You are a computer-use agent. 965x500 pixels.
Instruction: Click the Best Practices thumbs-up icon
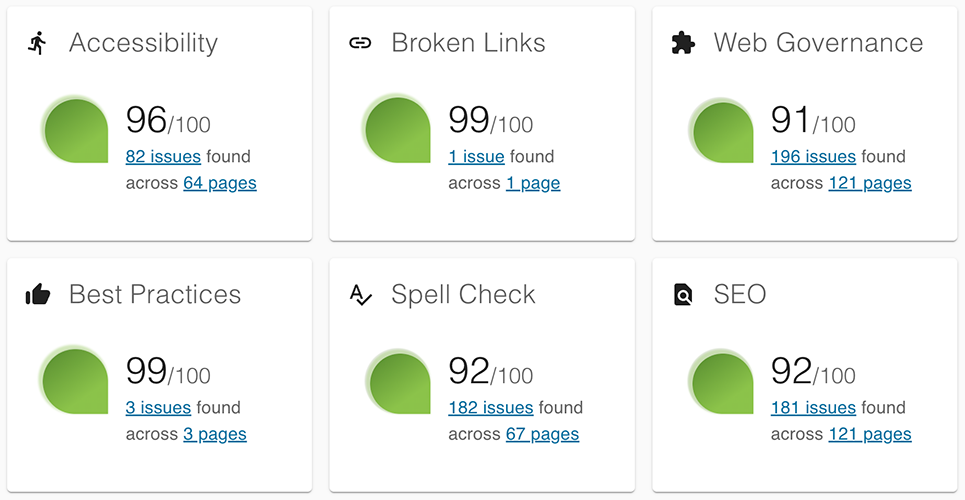click(37, 294)
